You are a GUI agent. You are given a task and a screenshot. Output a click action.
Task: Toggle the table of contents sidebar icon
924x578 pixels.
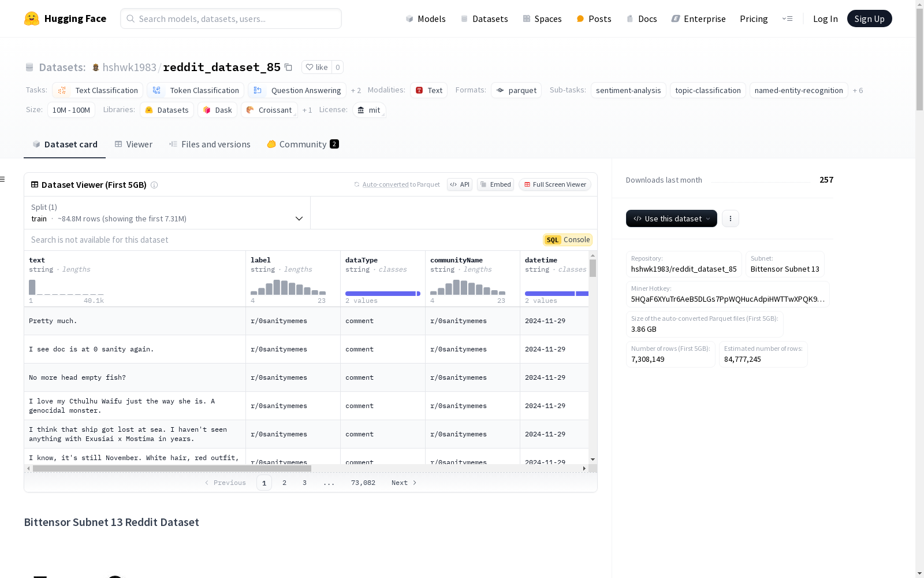pyautogui.click(x=3, y=179)
